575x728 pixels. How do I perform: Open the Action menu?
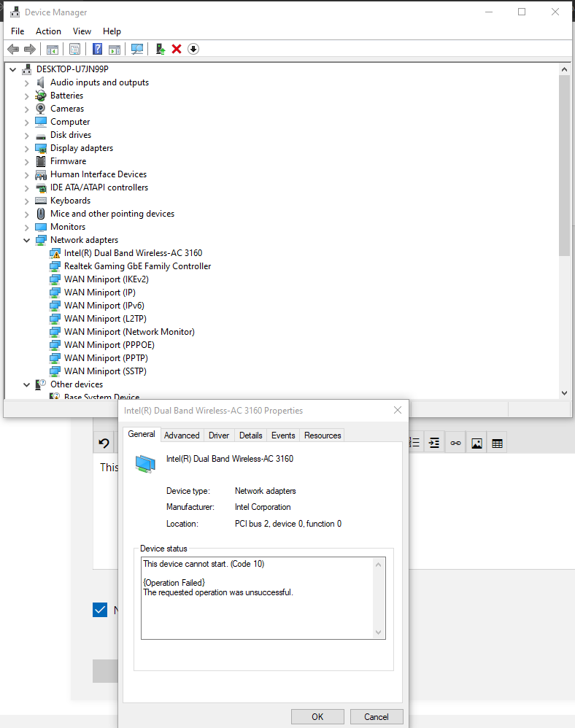pyautogui.click(x=48, y=31)
